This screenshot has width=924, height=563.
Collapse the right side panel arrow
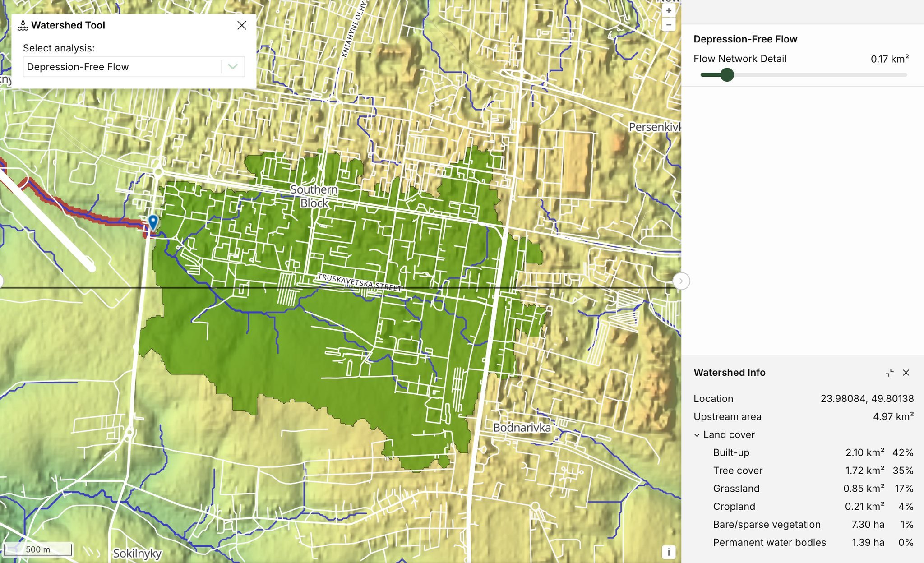[x=681, y=281]
